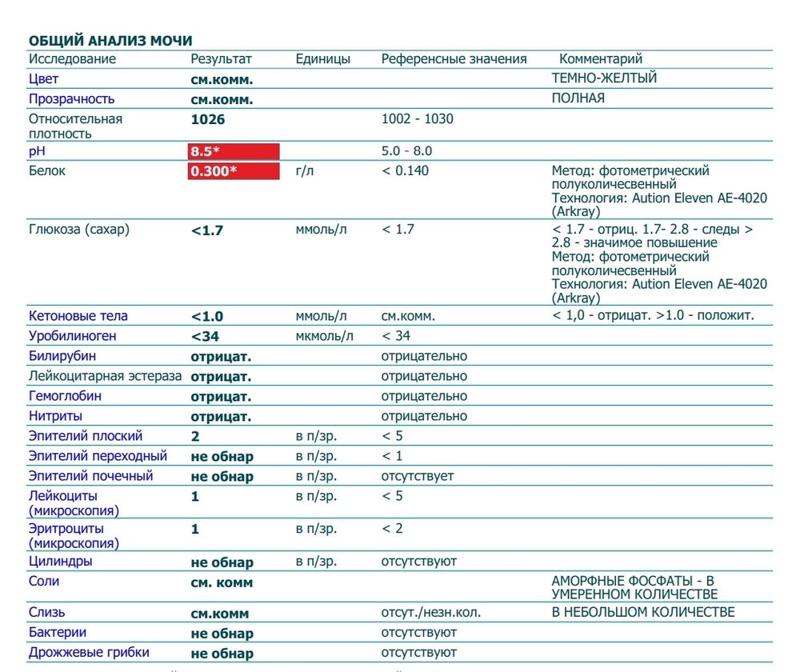Select the 'Цвет' row label
This screenshot has height=672, width=800.
[x=43, y=79]
